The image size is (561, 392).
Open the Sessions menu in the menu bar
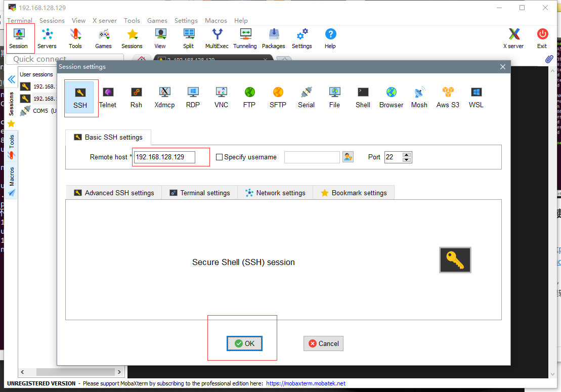point(52,20)
